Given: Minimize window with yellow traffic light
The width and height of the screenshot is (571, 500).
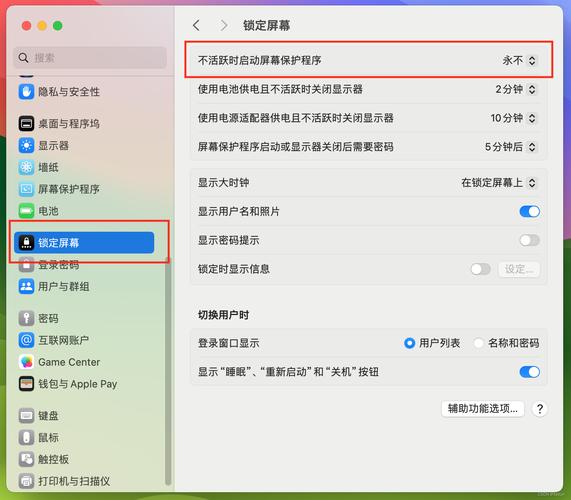Looking at the screenshot, I should (42, 26).
